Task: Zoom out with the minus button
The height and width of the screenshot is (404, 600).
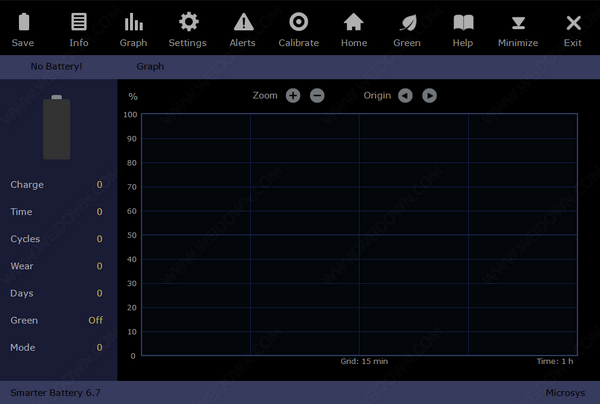Action: pos(317,95)
